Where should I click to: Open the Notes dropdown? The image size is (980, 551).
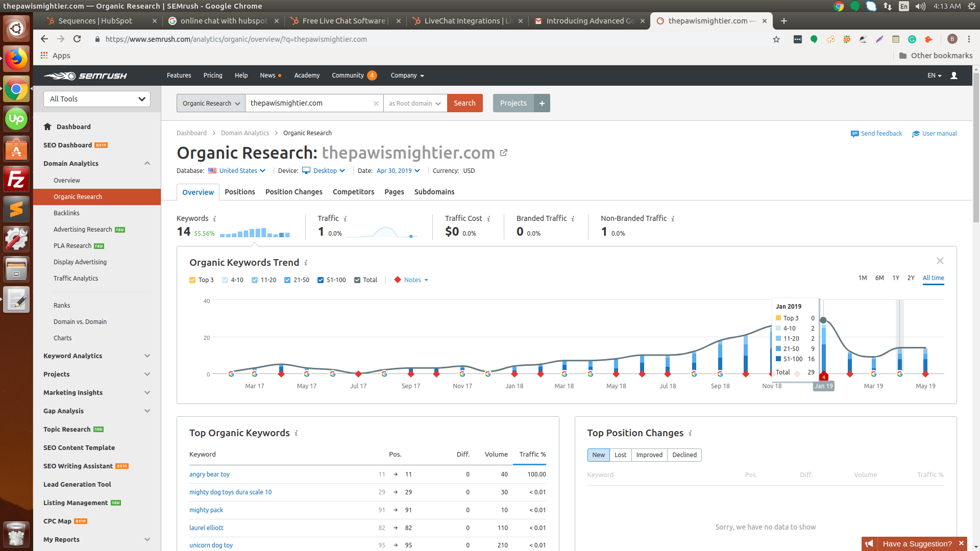click(x=411, y=280)
